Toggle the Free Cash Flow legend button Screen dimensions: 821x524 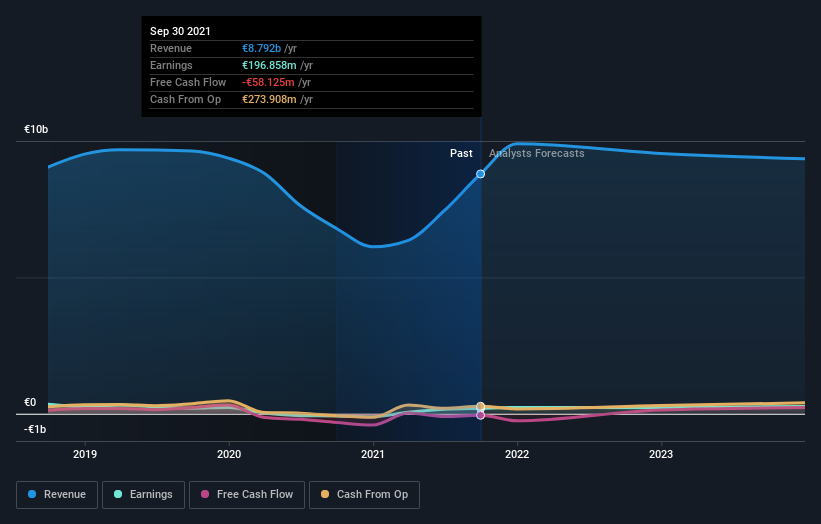click(247, 495)
